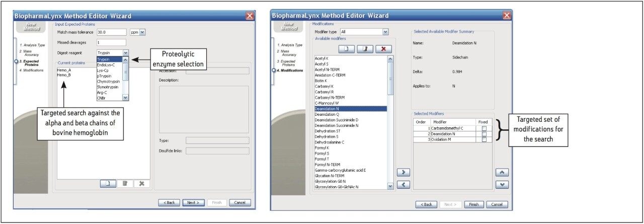644x224 pixels.
Task: Toggle Fixed checkbox for Carbamidomethyl C
Action: (x=484, y=128)
